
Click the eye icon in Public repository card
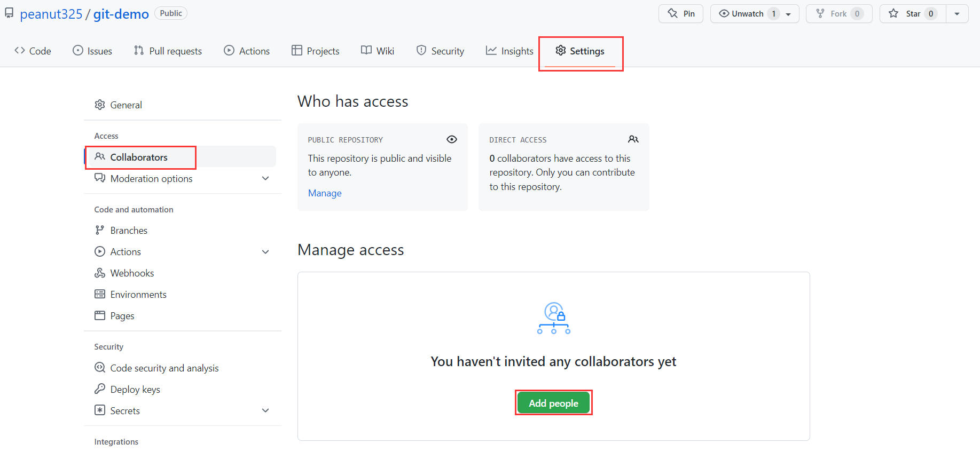coord(452,139)
